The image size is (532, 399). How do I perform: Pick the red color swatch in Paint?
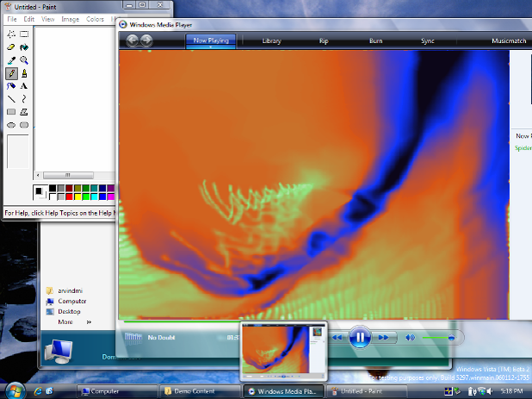pos(69,196)
